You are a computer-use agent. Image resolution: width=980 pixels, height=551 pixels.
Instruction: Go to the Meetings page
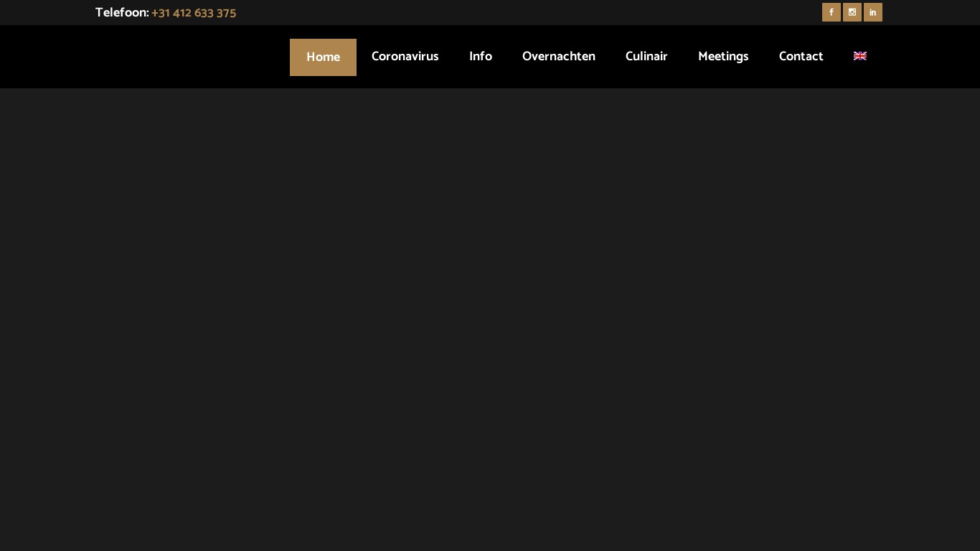pyautogui.click(x=722, y=57)
